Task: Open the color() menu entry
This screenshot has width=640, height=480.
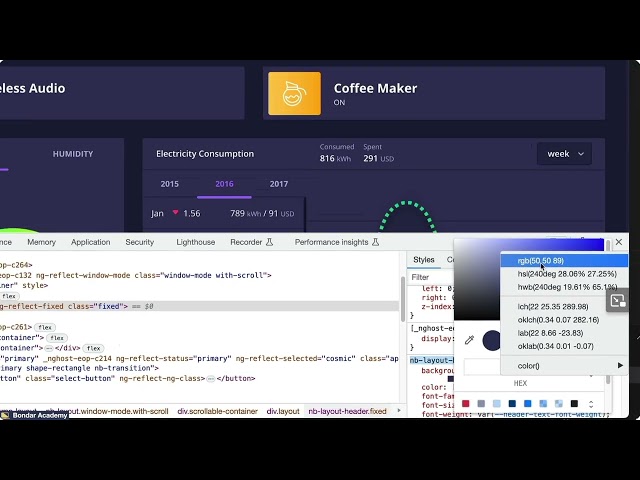Action: [x=564, y=366]
